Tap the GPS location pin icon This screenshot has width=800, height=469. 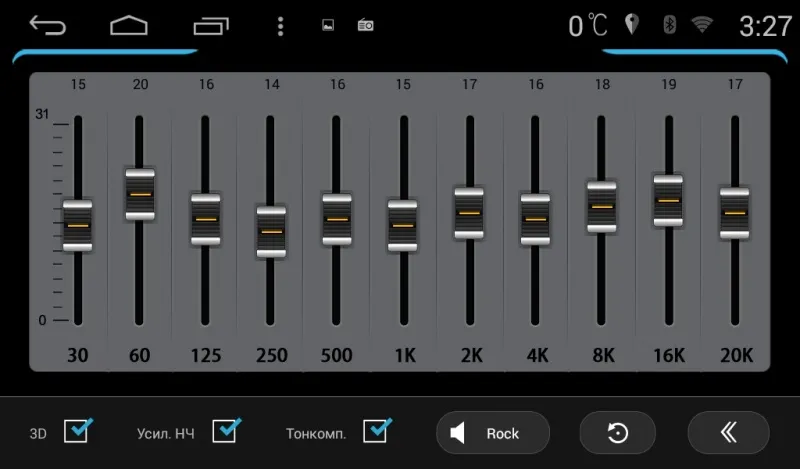(631, 25)
